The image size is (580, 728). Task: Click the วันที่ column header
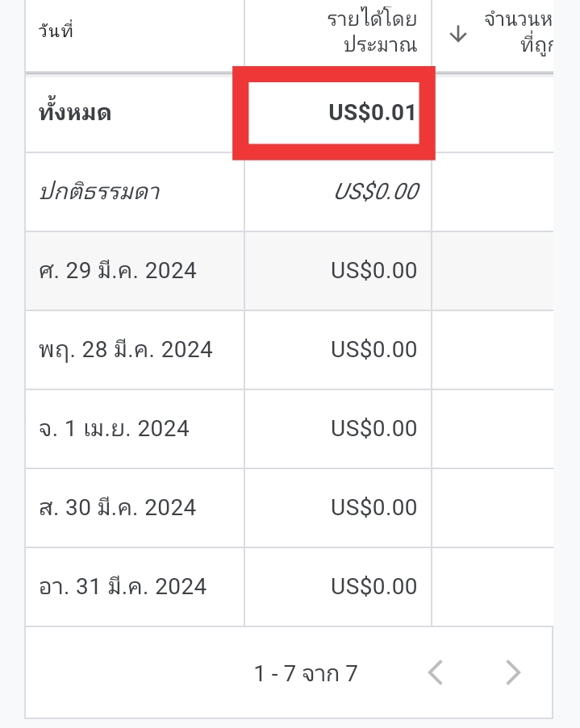(x=56, y=33)
